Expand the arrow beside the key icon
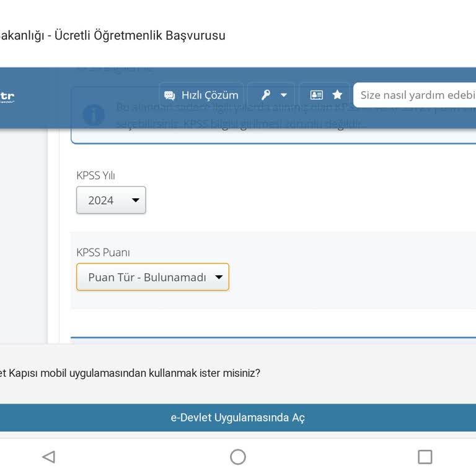 (x=283, y=95)
